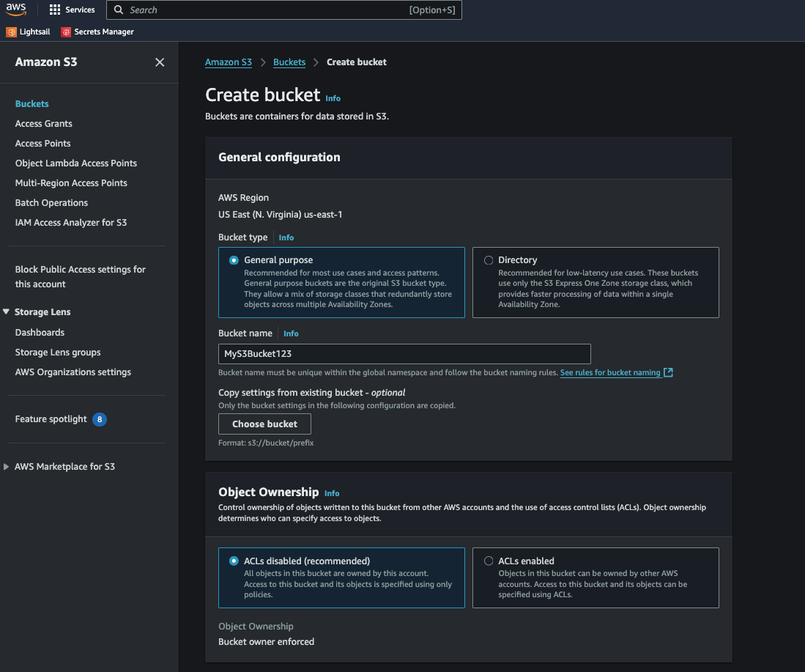The image size is (805, 672).
Task: Open Info link next to Bucket name
Action: click(x=291, y=333)
